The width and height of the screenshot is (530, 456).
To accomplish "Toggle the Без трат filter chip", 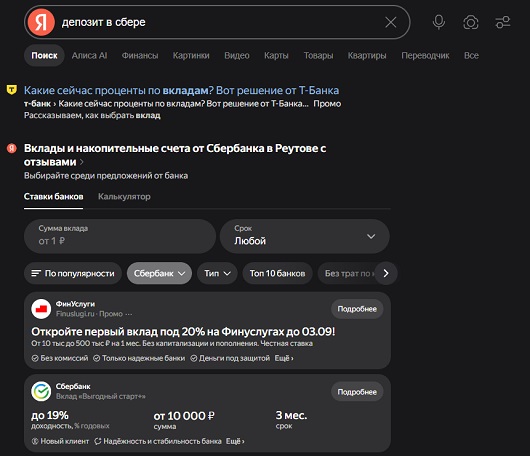I will (x=347, y=273).
